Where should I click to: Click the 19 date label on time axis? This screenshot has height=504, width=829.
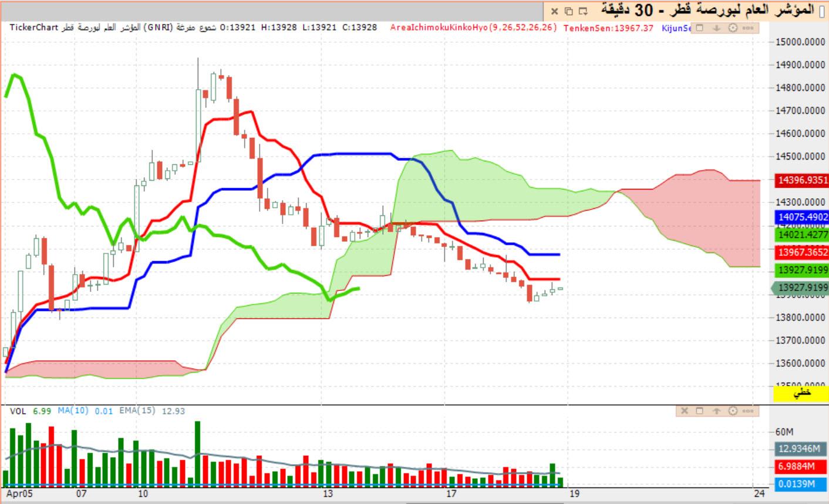(574, 494)
